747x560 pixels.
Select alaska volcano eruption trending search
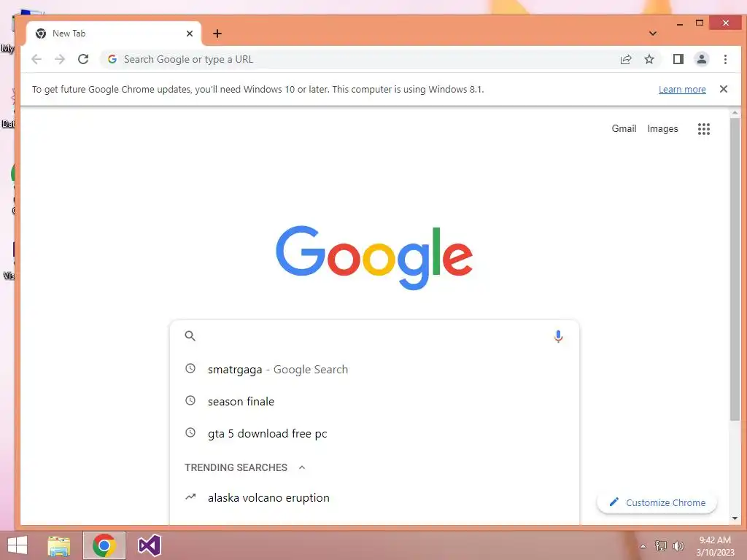tap(374, 497)
